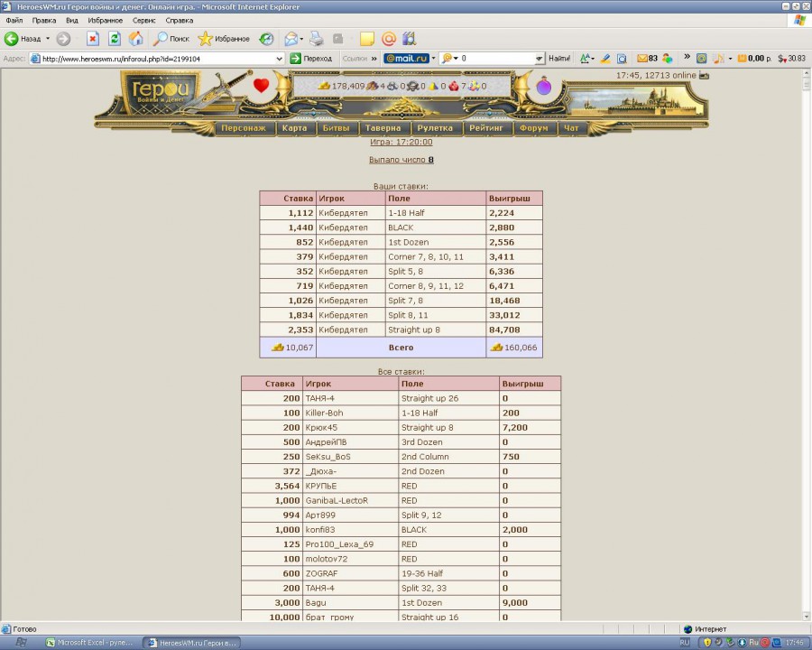
Task: Open the Favorites star button
Action: (x=224, y=39)
